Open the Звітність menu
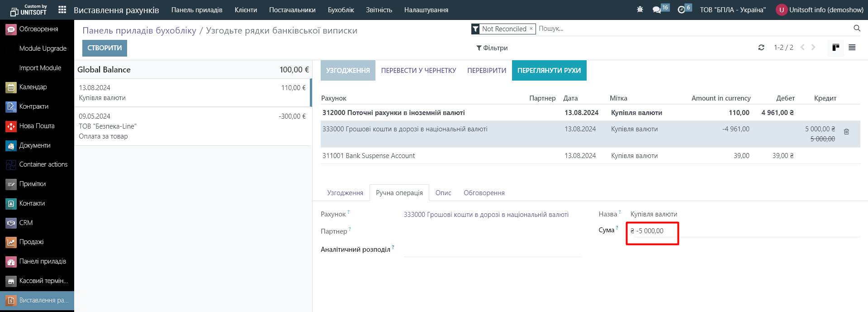Image resolution: width=868 pixels, height=312 pixels. pos(379,10)
